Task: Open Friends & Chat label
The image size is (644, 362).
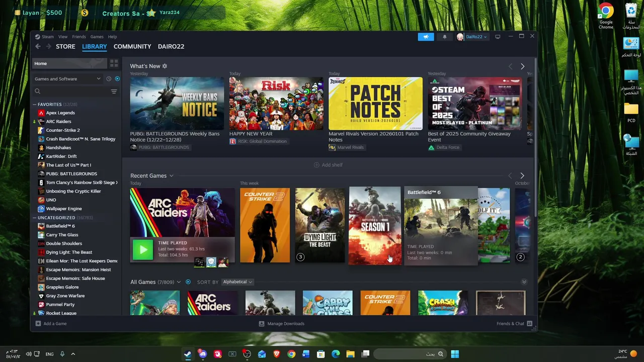Action: click(x=510, y=324)
